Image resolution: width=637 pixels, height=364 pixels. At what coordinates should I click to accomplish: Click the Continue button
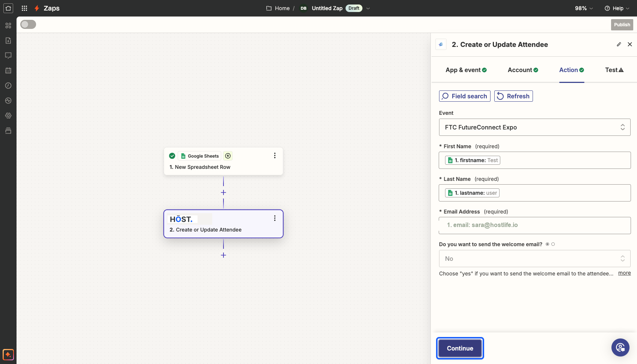[460, 348]
